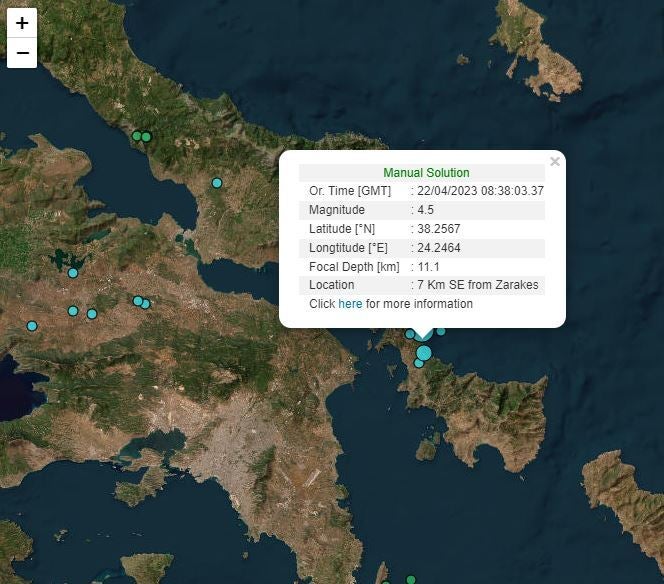Click cyan marker left of the popup pointer tip

tap(410, 334)
